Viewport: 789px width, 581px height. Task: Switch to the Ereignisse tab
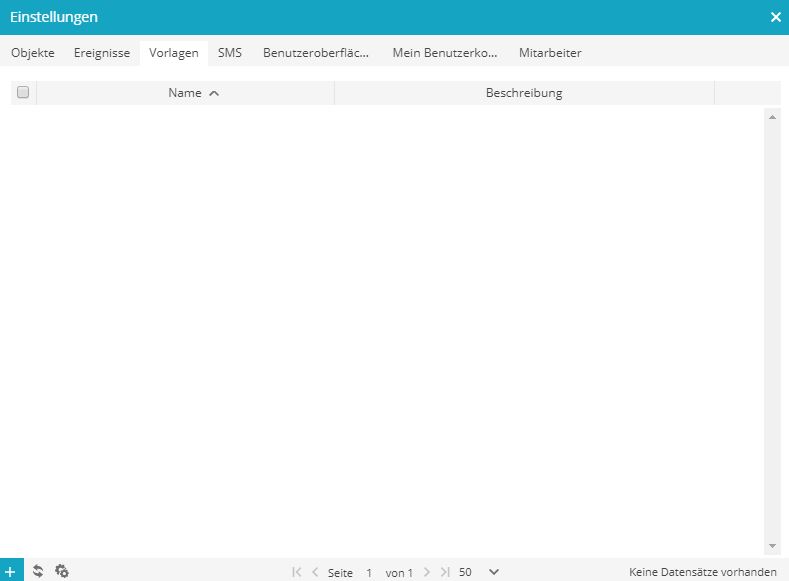tap(102, 53)
